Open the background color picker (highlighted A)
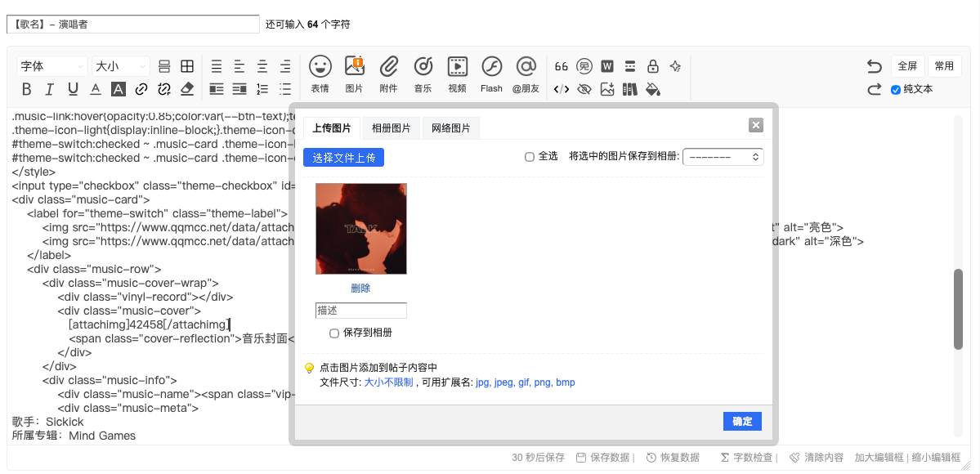This screenshot has width=980, height=474. 119,89
